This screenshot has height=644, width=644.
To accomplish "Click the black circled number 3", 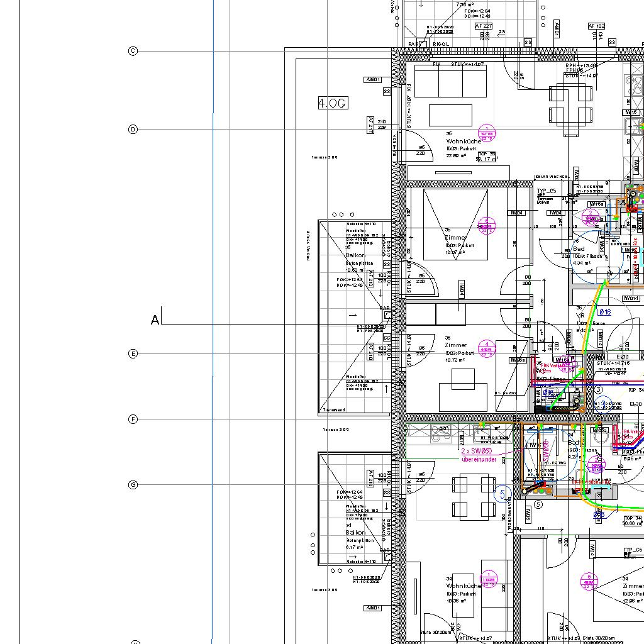I will 599,390.
